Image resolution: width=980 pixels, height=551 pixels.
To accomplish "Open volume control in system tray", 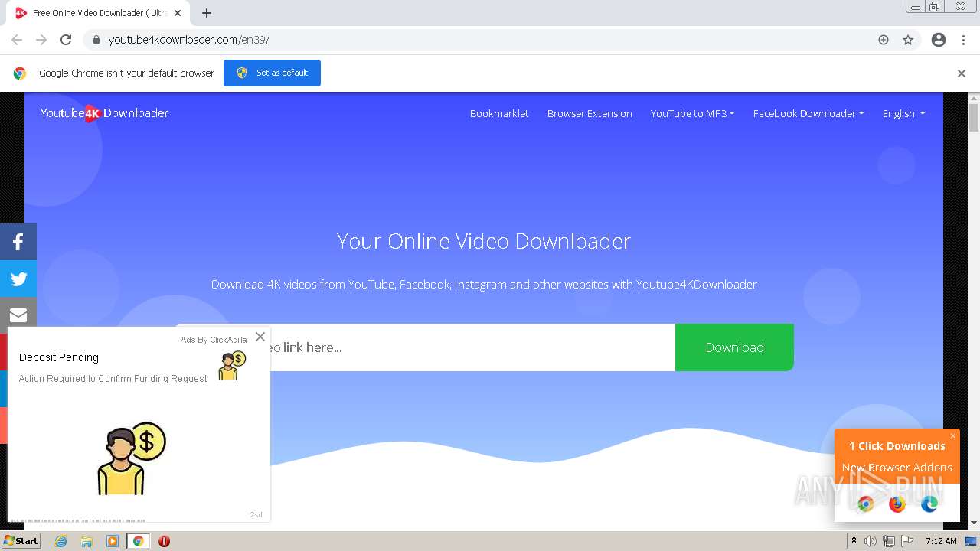I will point(871,541).
